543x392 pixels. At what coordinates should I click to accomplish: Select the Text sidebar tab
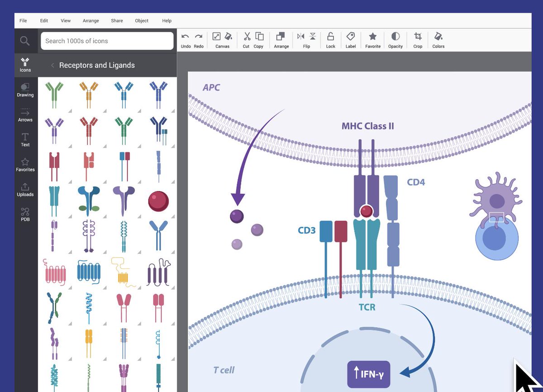[25, 140]
